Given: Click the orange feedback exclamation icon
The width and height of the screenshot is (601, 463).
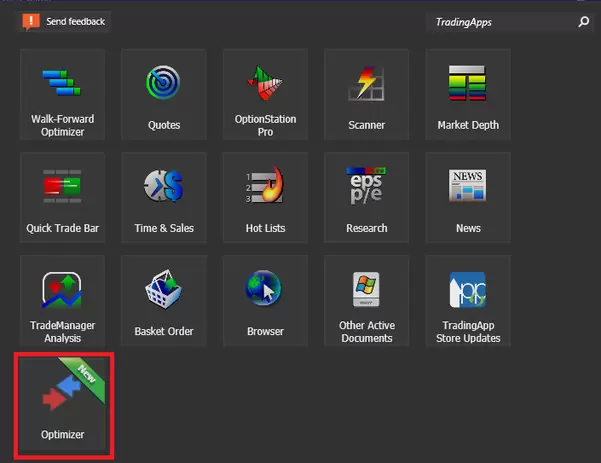Looking at the screenshot, I should (31, 21).
